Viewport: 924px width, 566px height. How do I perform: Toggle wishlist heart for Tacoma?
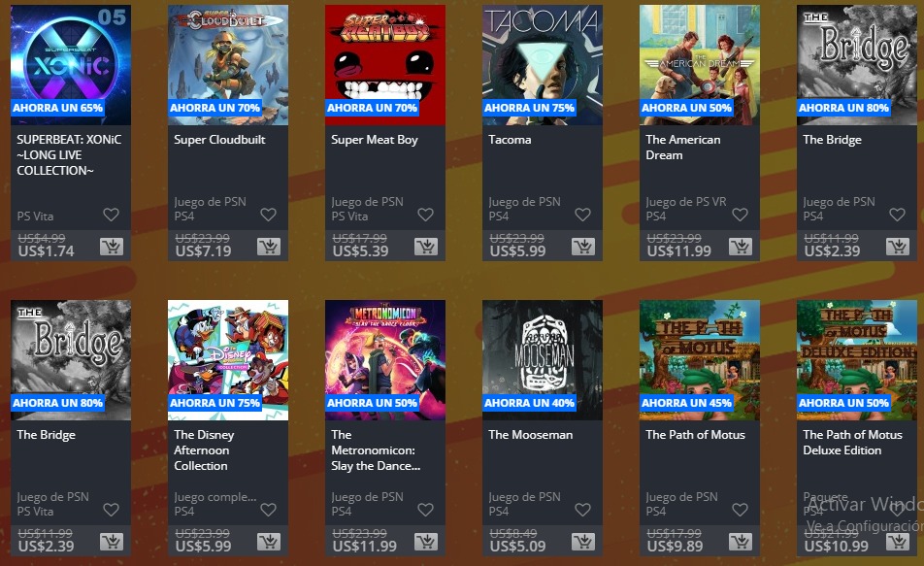582,215
